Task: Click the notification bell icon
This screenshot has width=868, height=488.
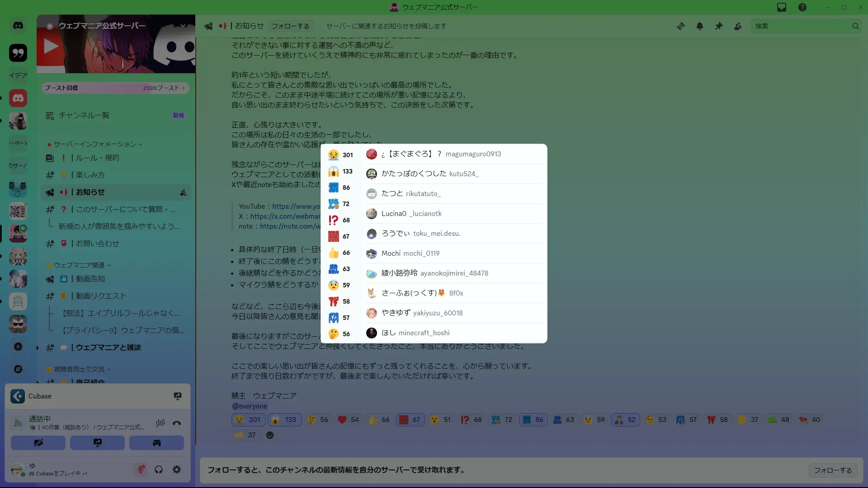Action: click(699, 26)
